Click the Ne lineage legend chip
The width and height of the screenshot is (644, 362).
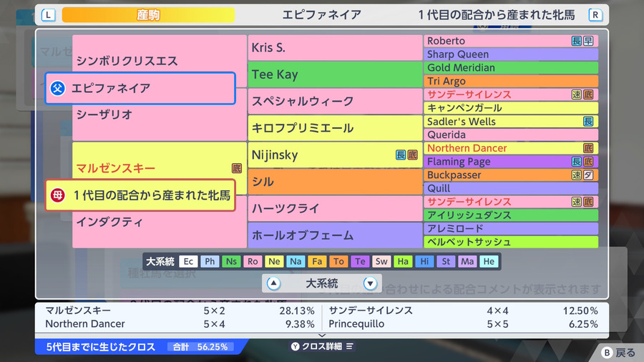pos(274,261)
